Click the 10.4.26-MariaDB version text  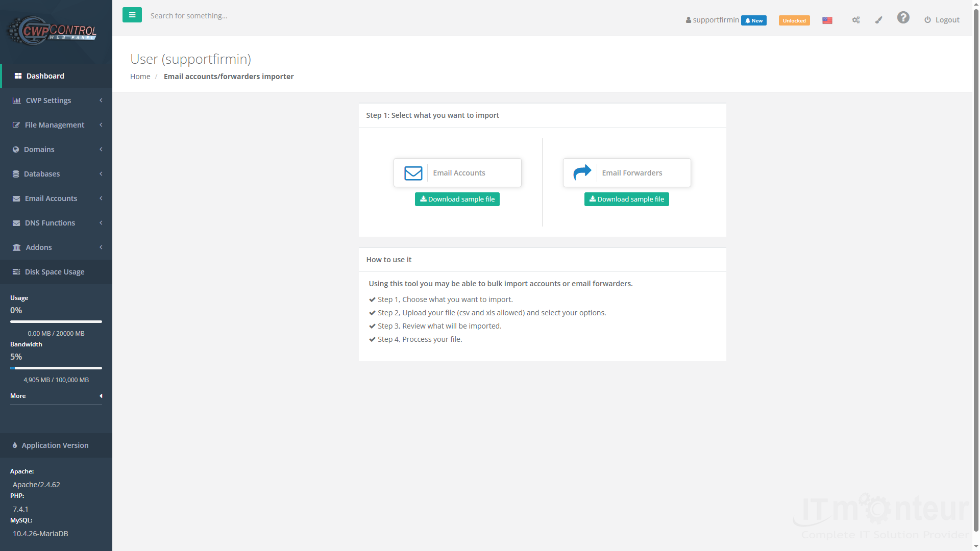click(40, 534)
